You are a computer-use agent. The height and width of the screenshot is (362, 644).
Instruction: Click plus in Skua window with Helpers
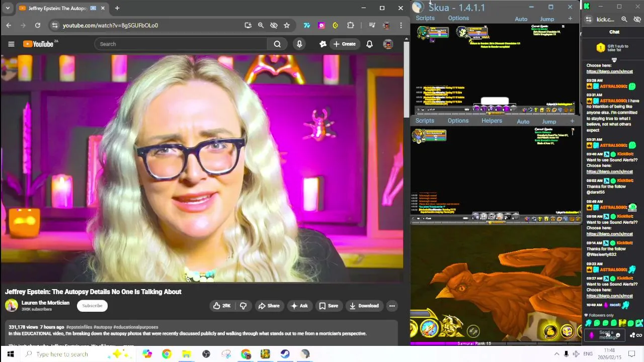pyautogui.click(x=572, y=121)
